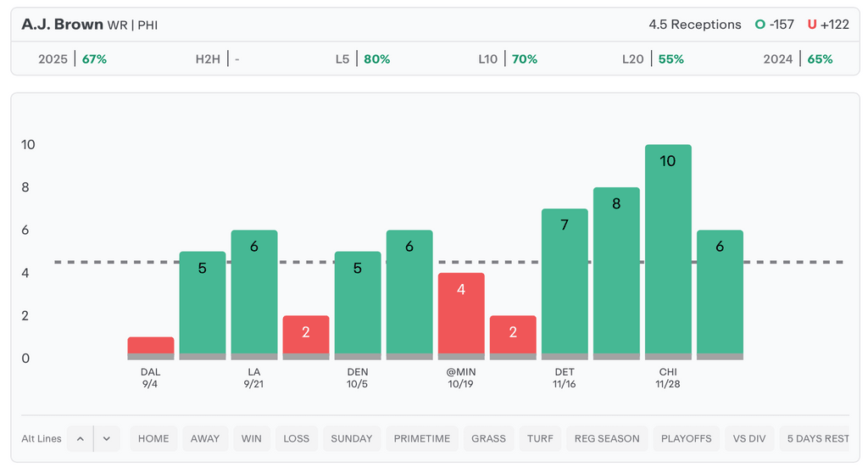
Task: Select the Over -157 odds
Action: [775, 25]
